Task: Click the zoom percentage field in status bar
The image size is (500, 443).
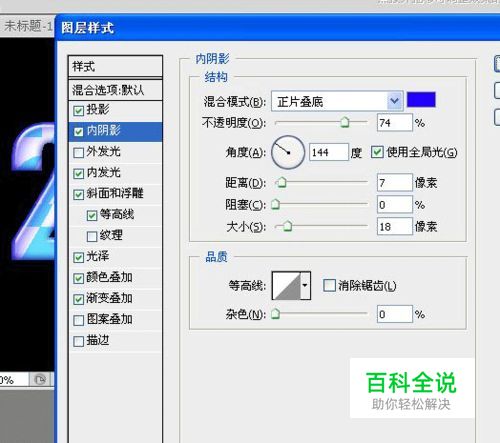Action: [13, 380]
